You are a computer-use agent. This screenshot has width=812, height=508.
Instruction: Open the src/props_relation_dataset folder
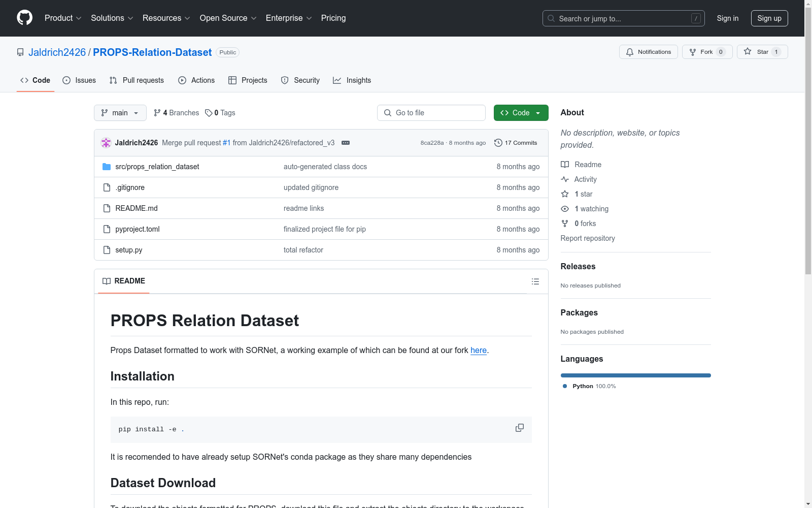click(x=157, y=167)
